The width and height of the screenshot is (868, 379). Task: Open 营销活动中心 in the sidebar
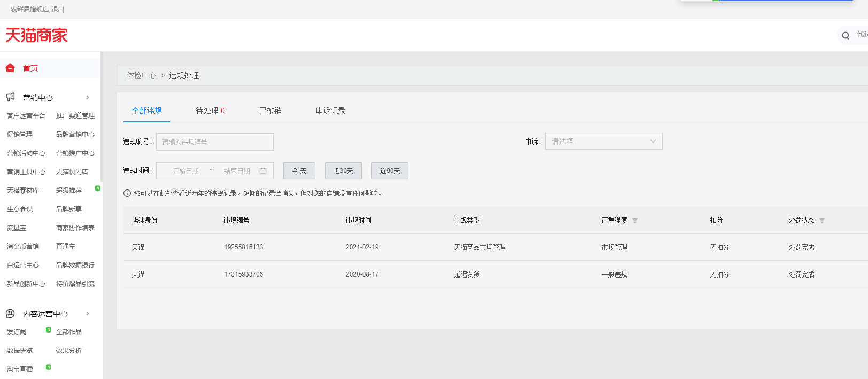click(x=26, y=153)
